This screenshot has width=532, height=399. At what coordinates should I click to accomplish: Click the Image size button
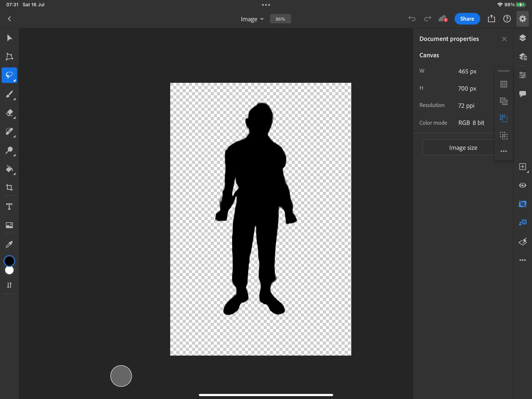[x=463, y=147]
